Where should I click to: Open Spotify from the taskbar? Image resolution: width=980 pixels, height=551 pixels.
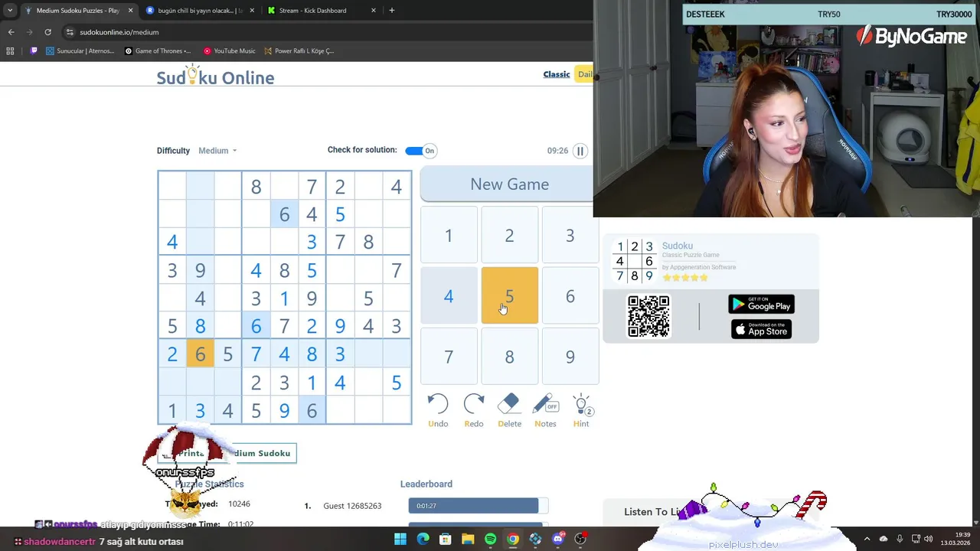click(x=490, y=540)
